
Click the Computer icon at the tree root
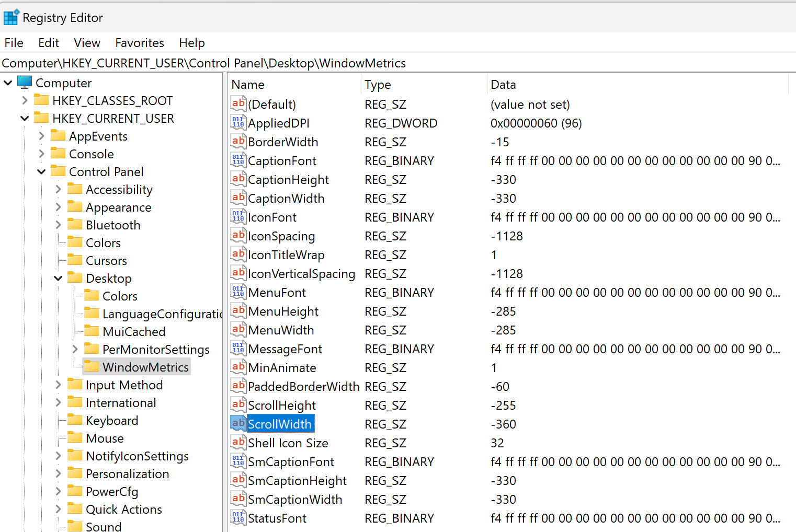point(24,82)
